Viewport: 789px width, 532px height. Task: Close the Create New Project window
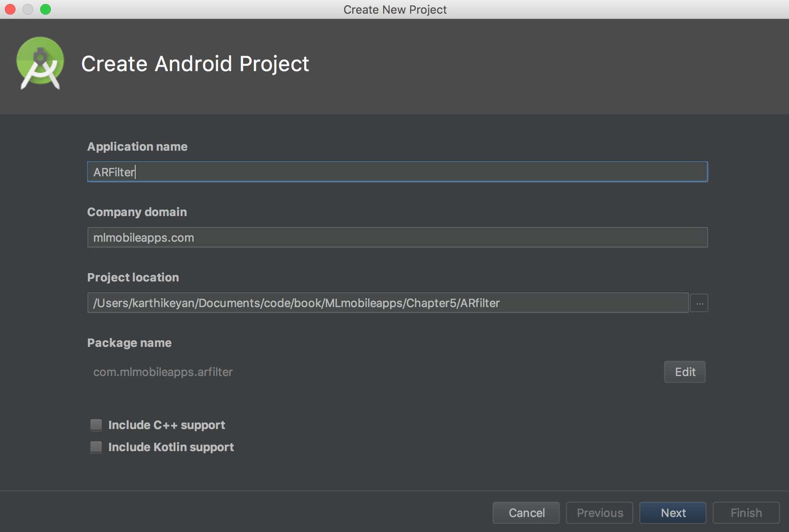click(10, 9)
